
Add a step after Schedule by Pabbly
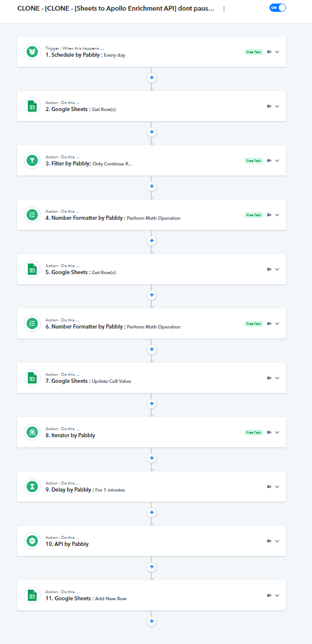pyautogui.click(x=151, y=77)
